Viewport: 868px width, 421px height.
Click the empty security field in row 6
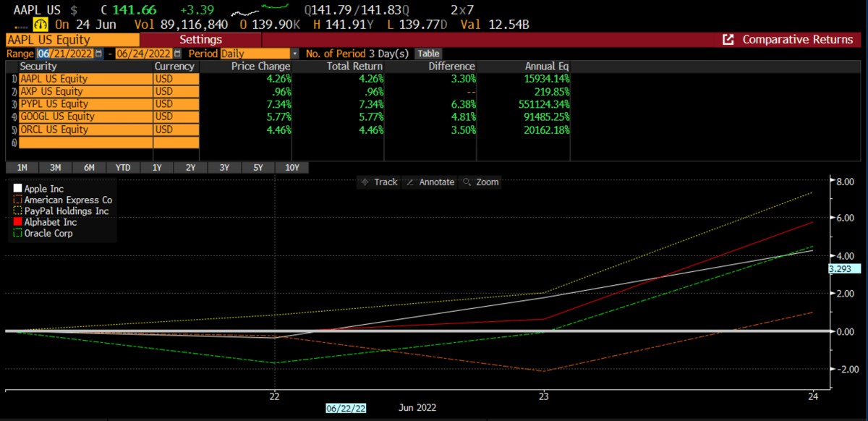85,143
